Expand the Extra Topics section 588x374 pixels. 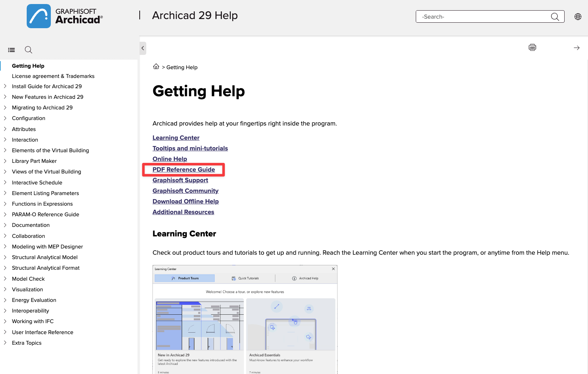[x=5, y=343]
